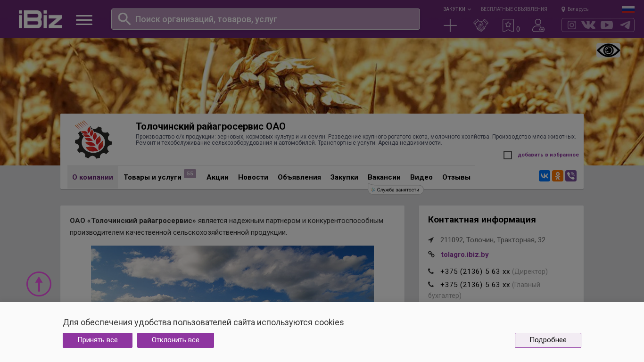
Task: Open the handshake partners icon
Action: pos(480,25)
